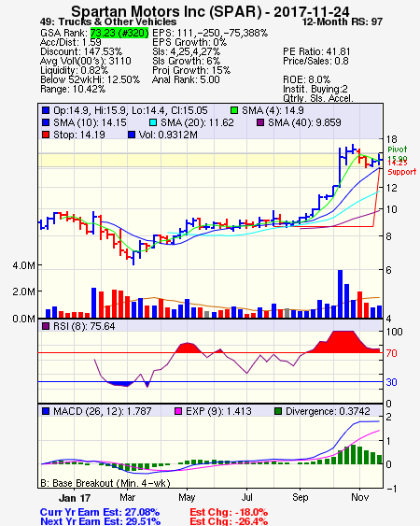Click the 18 price axis label
This screenshot has height=526, width=420.
coord(391,139)
